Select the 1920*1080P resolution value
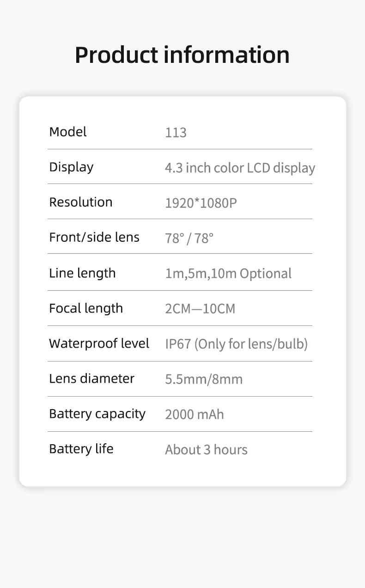Image resolution: width=365 pixels, height=588 pixels. 201,203
